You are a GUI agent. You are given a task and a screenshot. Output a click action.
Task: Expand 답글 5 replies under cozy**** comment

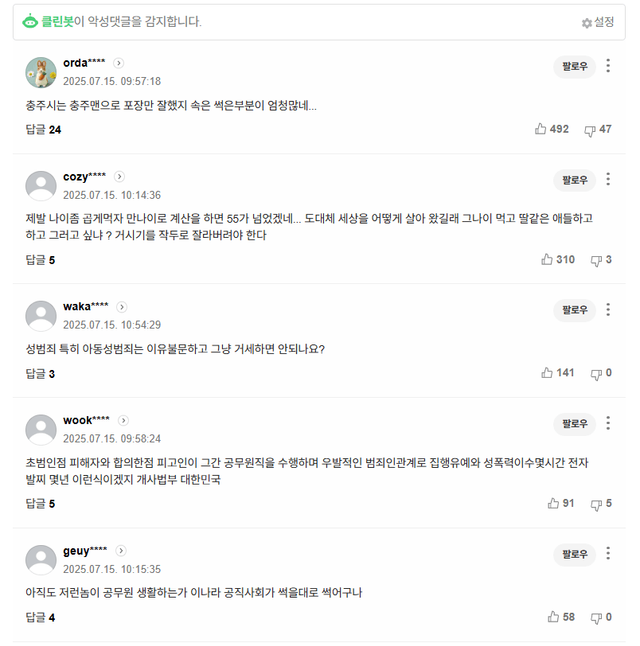coord(40,260)
